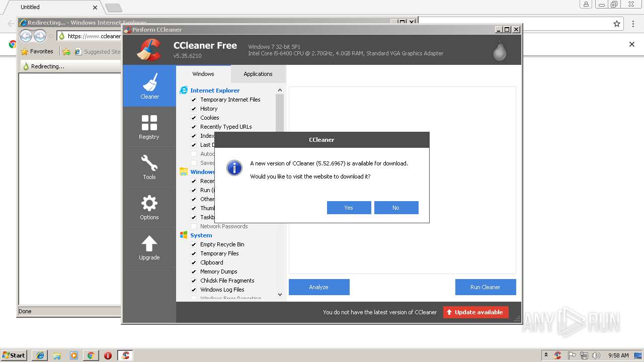Image resolution: width=644 pixels, height=362 pixels.
Task: Uncheck Windows Log Files
Action: [x=194, y=290]
